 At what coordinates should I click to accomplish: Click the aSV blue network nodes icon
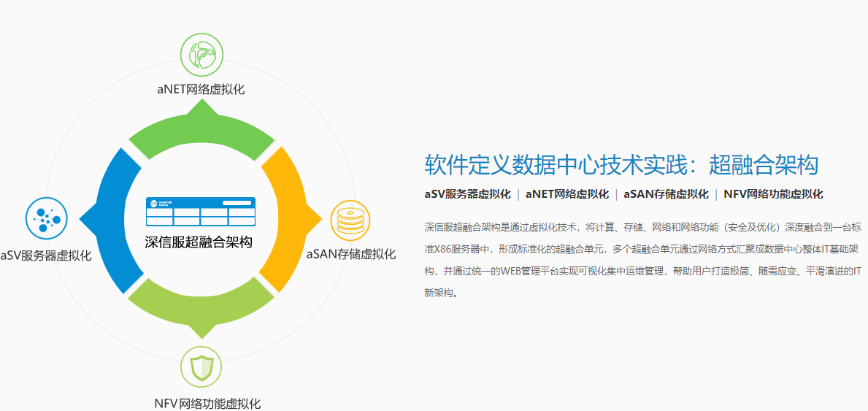click(46, 219)
